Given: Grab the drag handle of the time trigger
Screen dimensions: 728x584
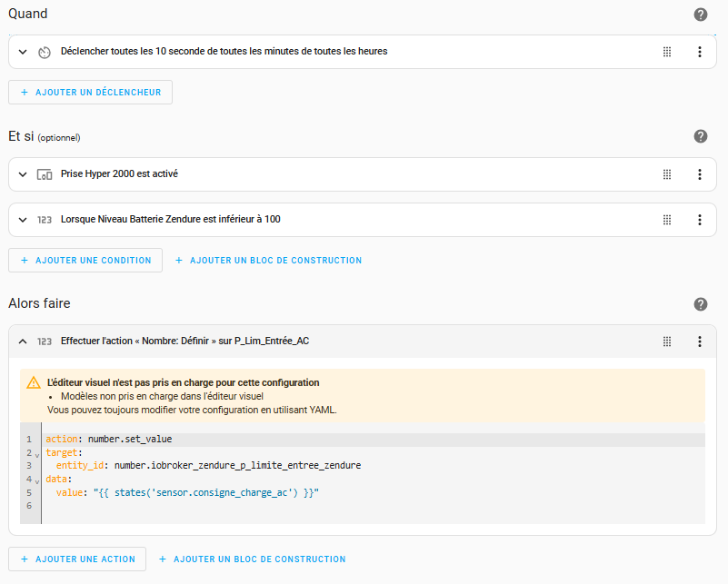Looking at the screenshot, I should 667,52.
